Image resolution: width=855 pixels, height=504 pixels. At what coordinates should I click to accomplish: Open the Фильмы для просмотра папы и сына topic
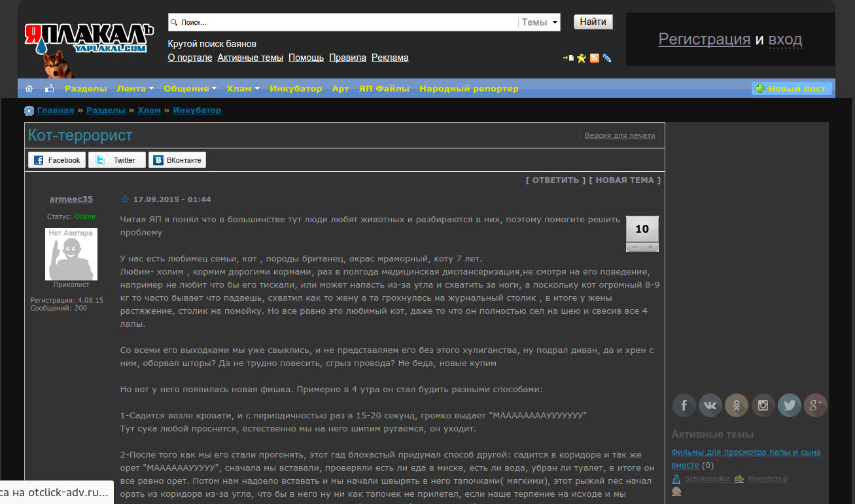pyautogui.click(x=746, y=458)
